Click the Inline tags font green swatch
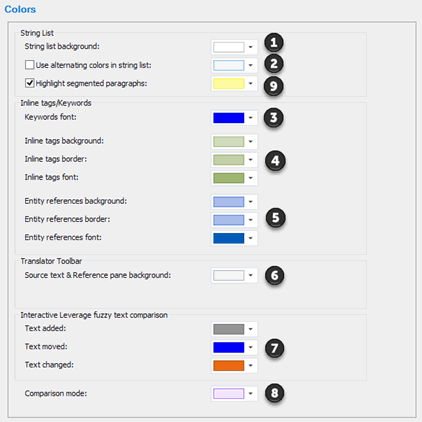 click(229, 178)
